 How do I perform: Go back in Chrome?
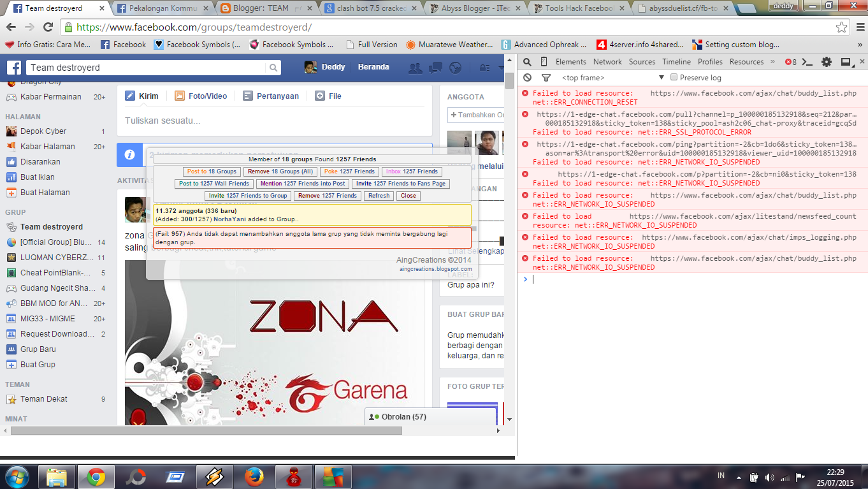pos(11,27)
